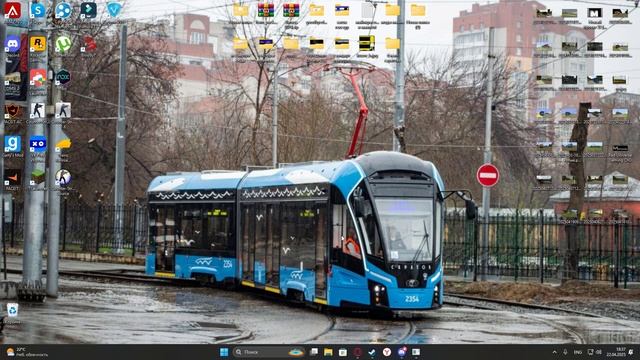Launch the Skype desktop shortcut

38,11
